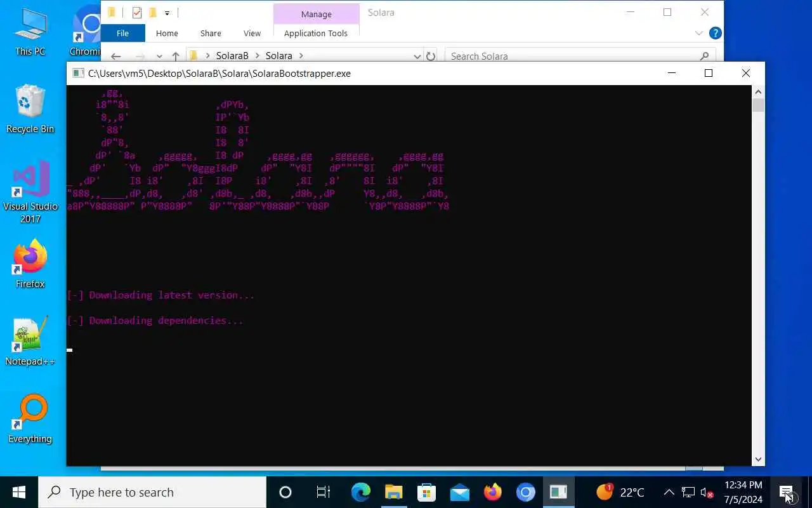Click the Type here to search box
The image size is (812, 508).
(152, 492)
